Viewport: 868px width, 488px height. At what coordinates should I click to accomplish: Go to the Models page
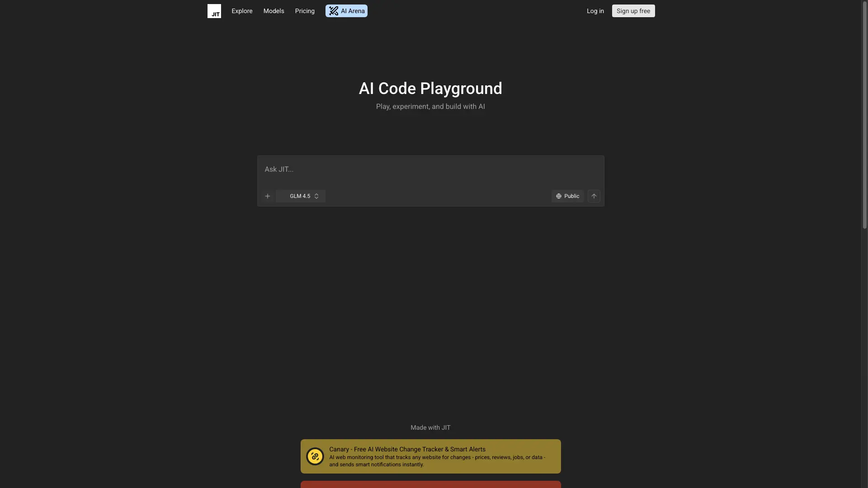(274, 11)
